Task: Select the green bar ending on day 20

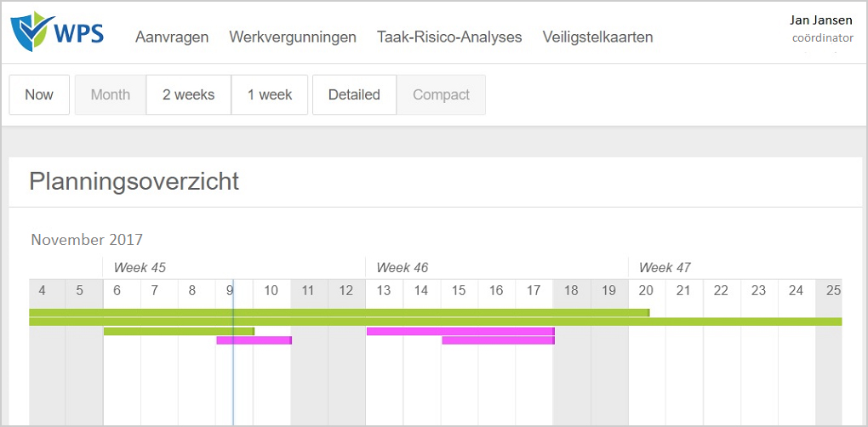Action: [340, 312]
